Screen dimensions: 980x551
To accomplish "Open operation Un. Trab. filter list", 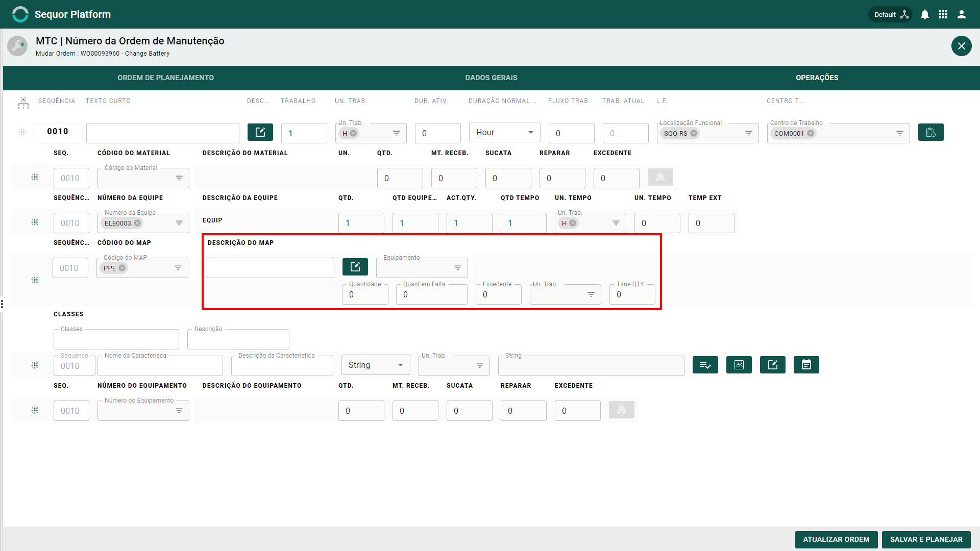I will pos(397,133).
